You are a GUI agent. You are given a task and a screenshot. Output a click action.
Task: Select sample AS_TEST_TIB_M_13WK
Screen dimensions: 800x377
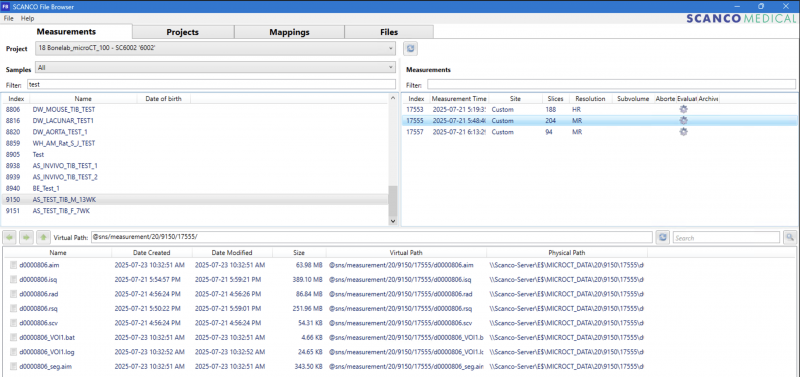[195, 199]
